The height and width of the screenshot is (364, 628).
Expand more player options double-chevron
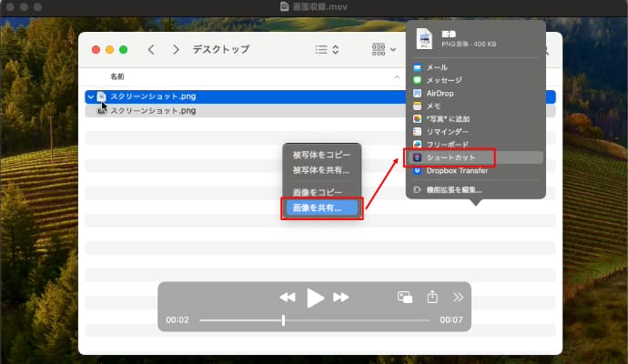pos(458,297)
